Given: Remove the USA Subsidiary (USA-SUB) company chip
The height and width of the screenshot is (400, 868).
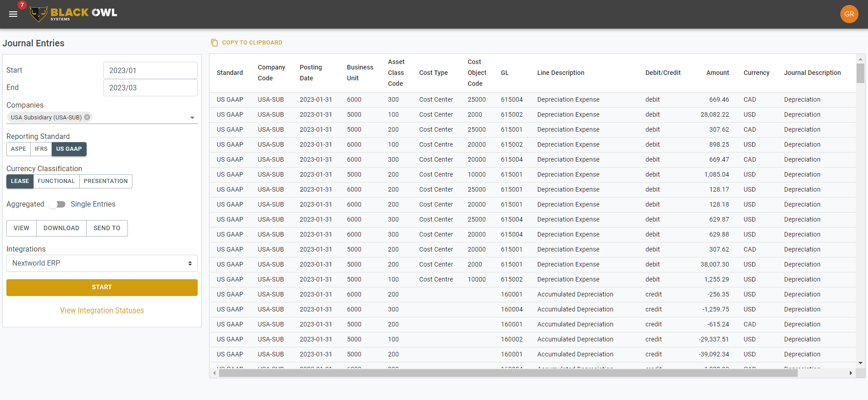Looking at the screenshot, I should tap(87, 117).
